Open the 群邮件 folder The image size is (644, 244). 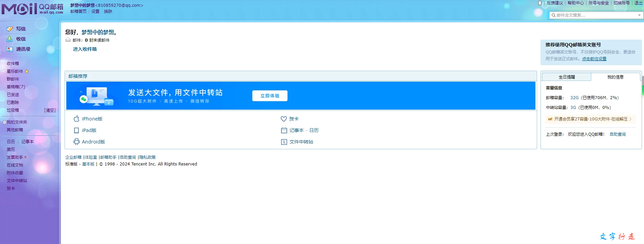(13, 79)
